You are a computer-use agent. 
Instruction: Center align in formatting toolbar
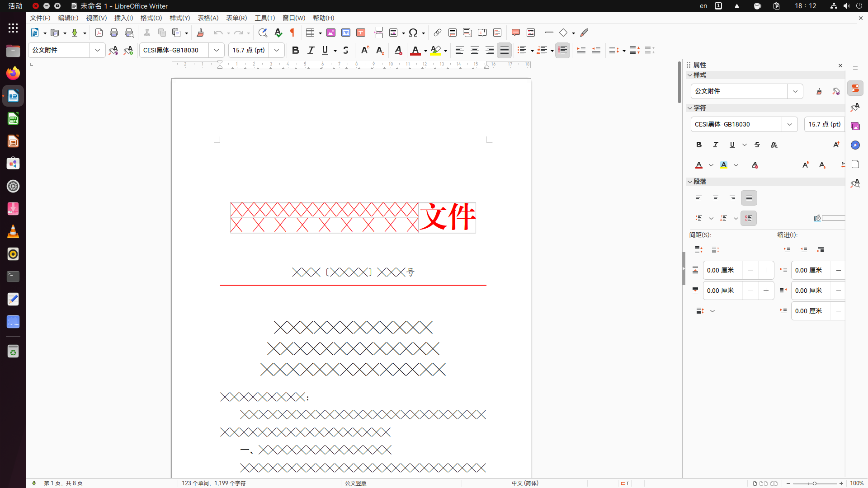[474, 50]
